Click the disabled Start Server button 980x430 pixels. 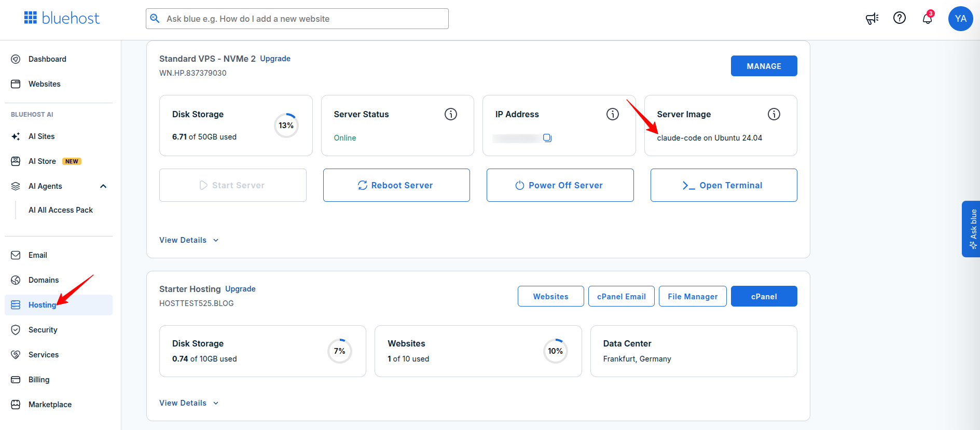(233, 185)
